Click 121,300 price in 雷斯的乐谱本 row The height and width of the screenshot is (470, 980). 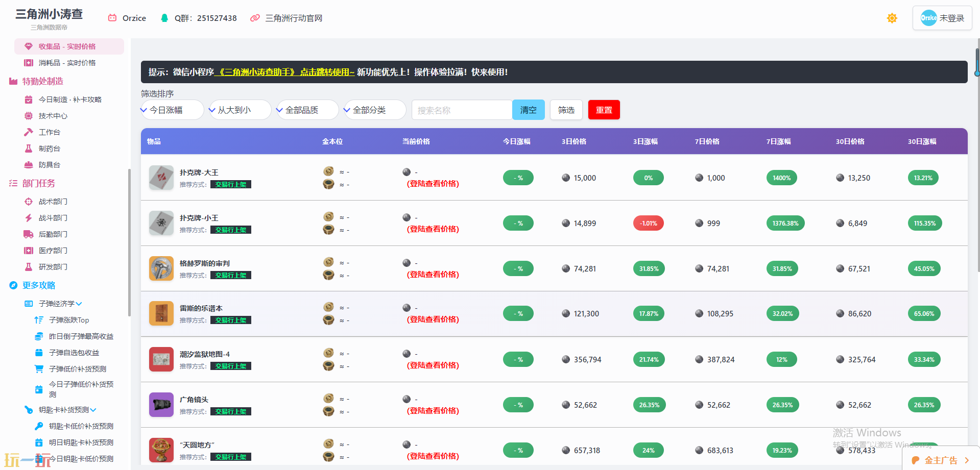(x=586, y=313)
